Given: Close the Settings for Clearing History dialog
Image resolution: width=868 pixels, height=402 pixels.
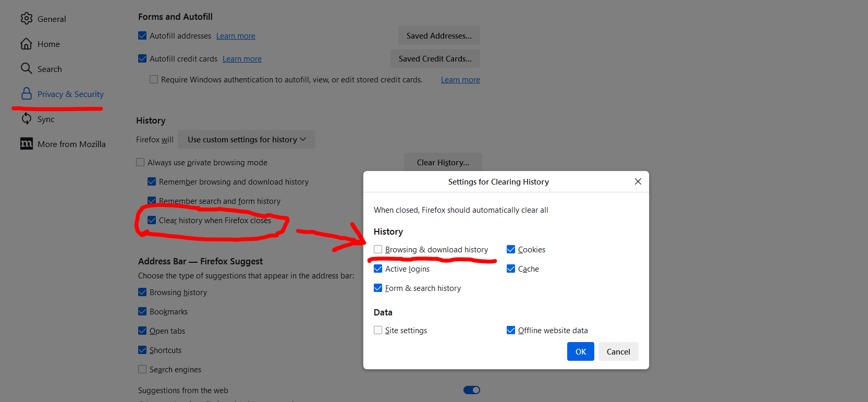Looking at the screenshot, I should click(638, 181).
